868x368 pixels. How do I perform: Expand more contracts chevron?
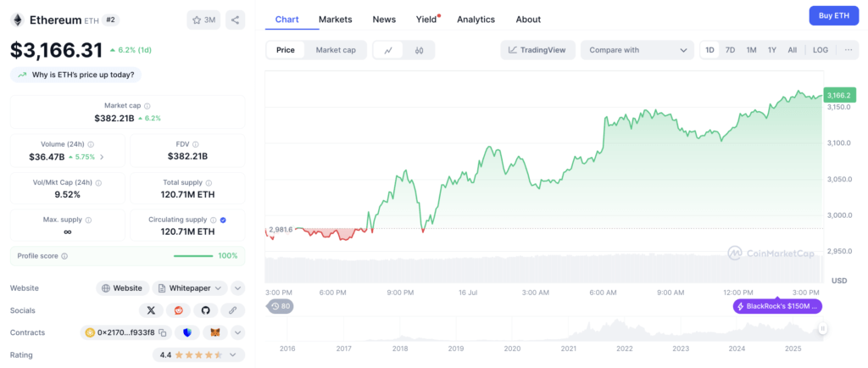(x=237, y=332)
